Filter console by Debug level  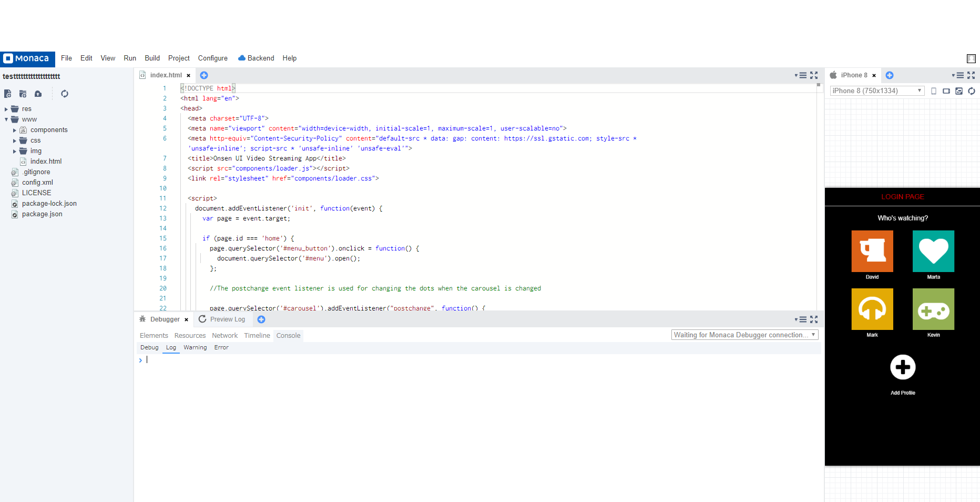pos(149,348)
